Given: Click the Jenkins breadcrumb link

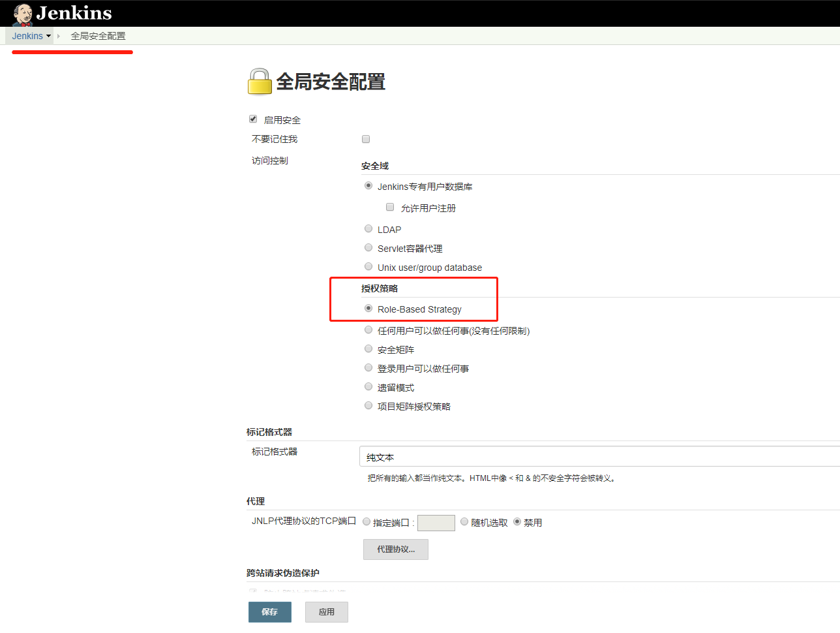Looking at the screenshot, I should (27, 36).
